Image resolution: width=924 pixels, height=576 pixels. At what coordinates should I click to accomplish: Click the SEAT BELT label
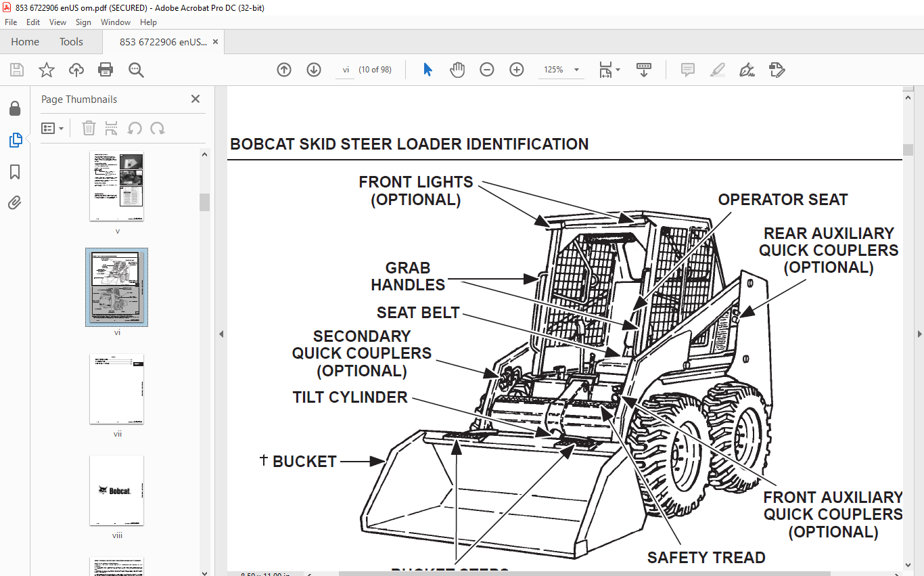pos(418,313)
